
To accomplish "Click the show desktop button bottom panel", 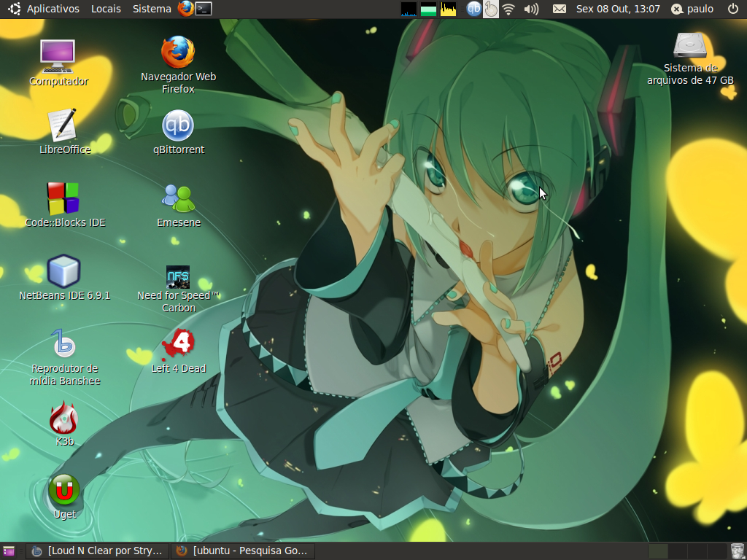I will click(9, 551).
